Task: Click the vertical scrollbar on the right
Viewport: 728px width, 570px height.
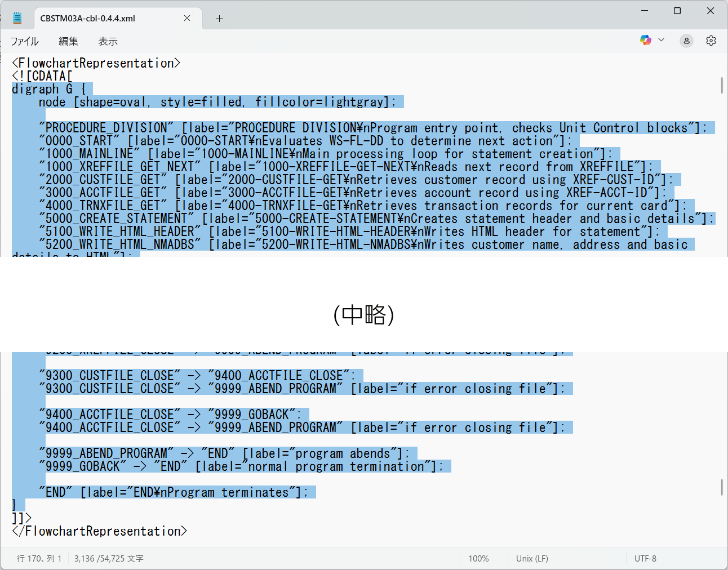Action: tap(722, 86)
